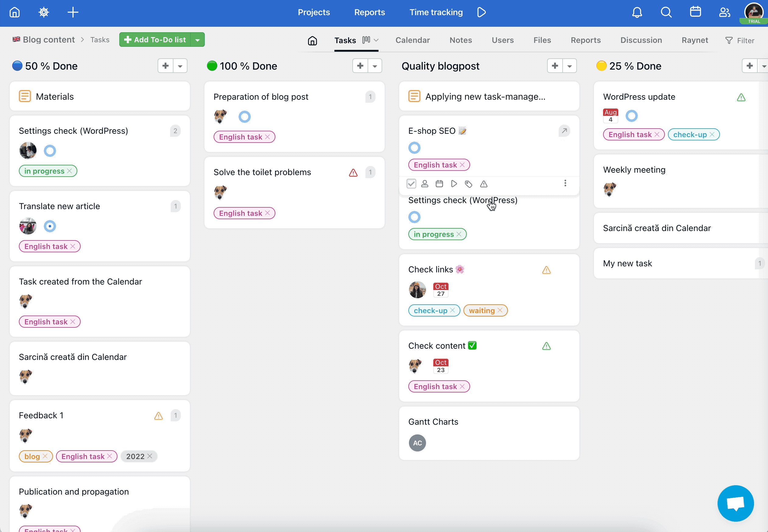The height and width of the screenshot is (532, 768).
Task: Toggle the waiting tag on Check links task
Action: coord(500,310)
